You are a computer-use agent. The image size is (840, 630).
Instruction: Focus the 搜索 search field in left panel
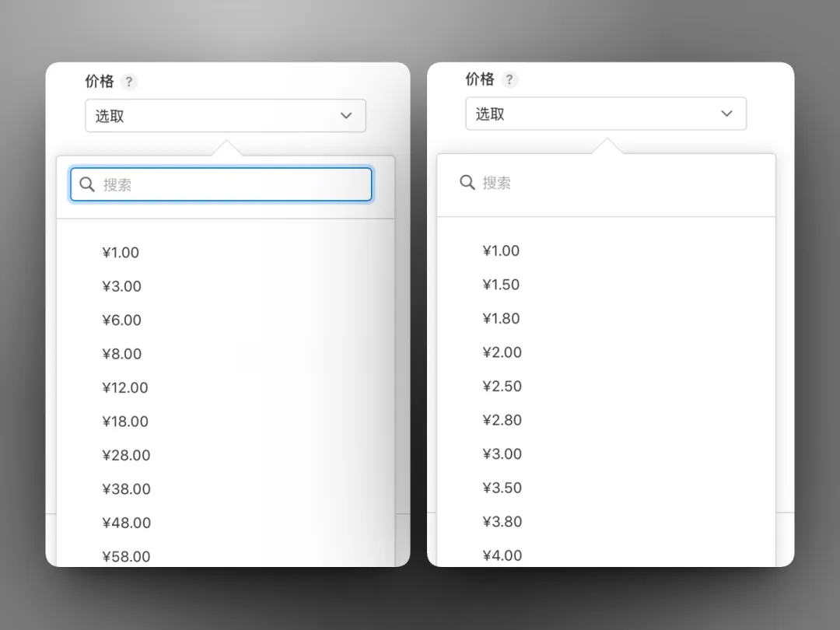[221, 185]
